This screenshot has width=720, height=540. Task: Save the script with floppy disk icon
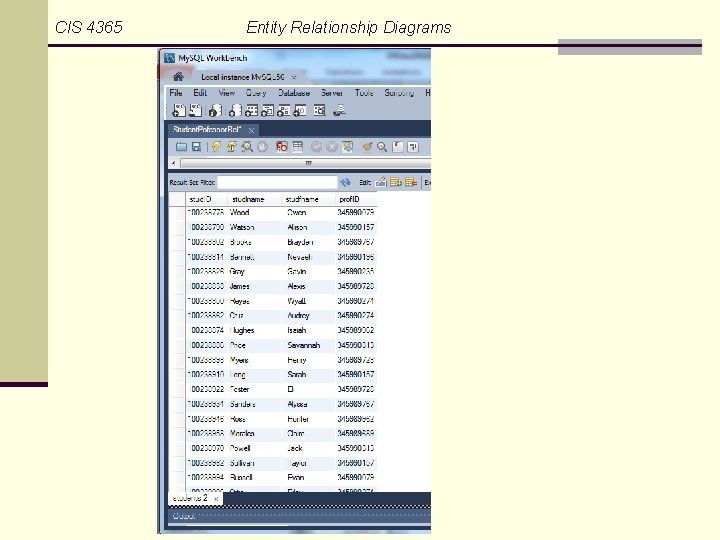196,147
